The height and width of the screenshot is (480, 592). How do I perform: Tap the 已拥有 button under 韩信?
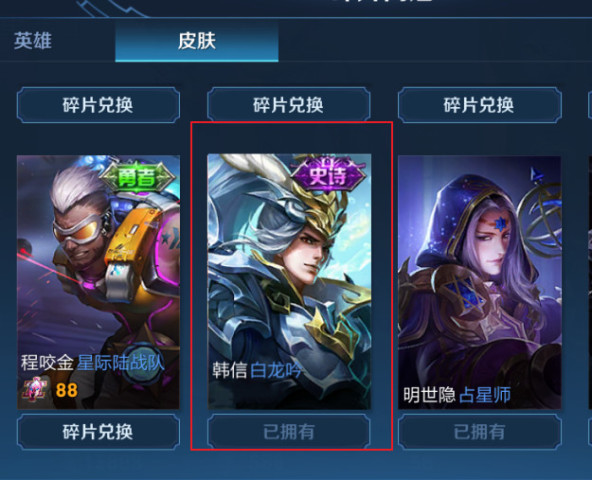[x=289, y=432]
